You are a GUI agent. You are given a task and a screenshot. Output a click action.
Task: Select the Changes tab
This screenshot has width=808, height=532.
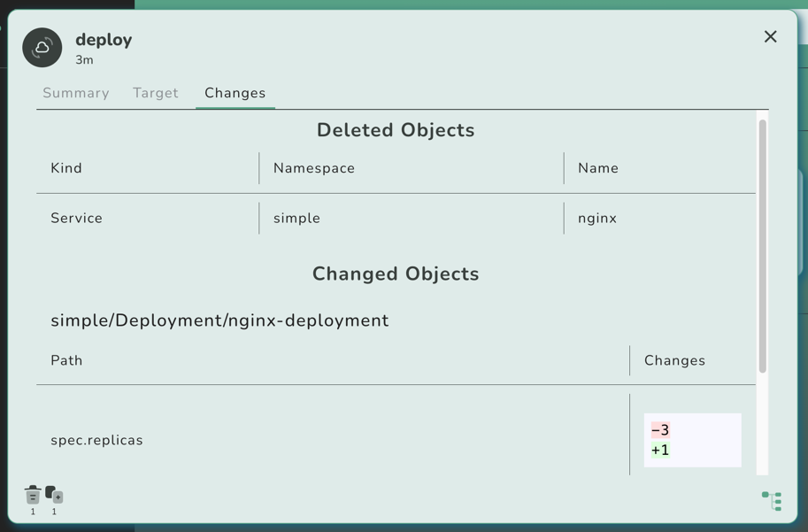(235, 93)
